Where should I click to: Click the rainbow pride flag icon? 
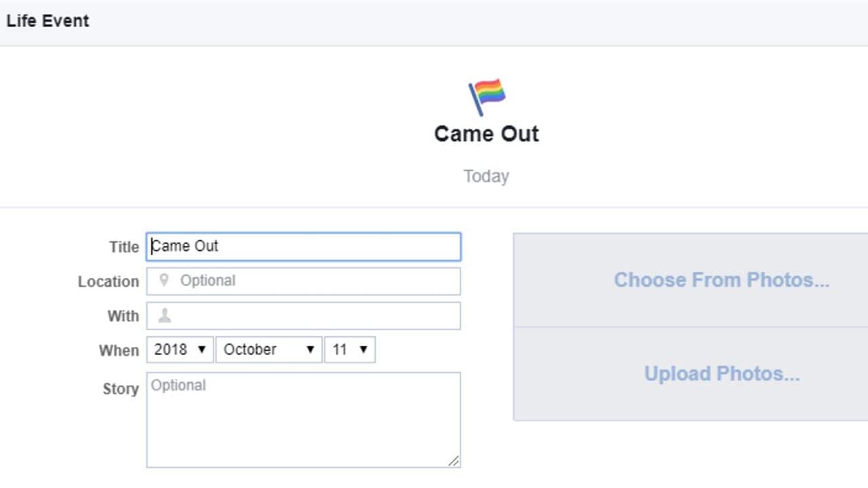pos(486,95)
